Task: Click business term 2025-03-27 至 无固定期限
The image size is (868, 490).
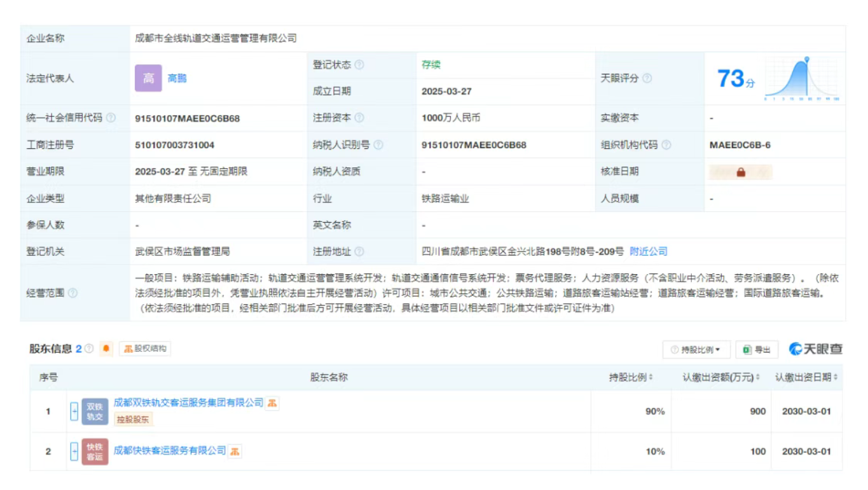Action: click(191, 172)
